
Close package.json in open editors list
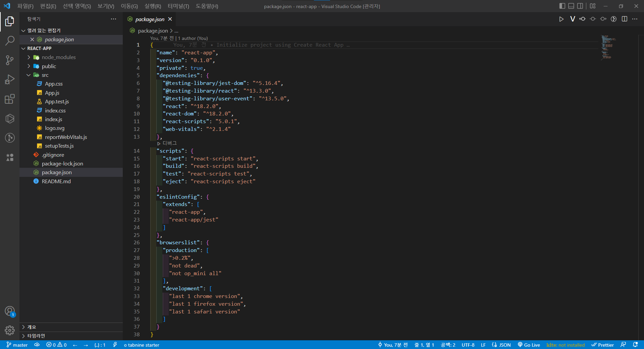pos(32,40)
